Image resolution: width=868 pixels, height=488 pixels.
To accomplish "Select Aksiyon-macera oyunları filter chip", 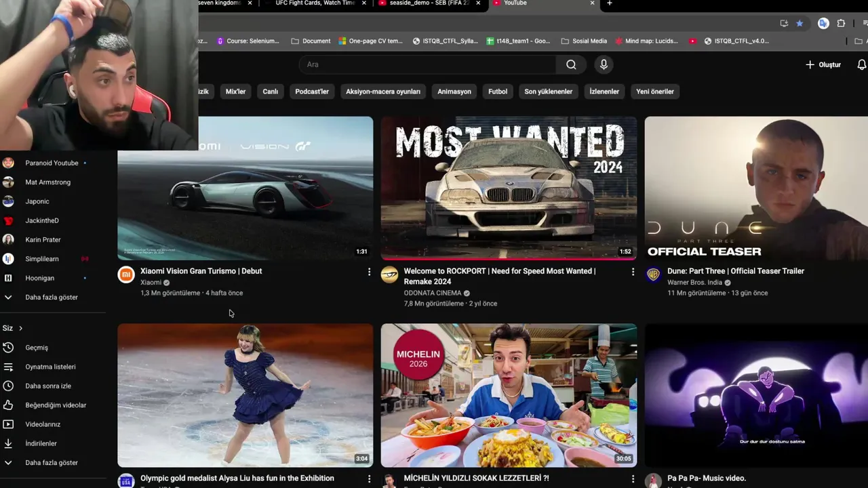I will (383, 91).
